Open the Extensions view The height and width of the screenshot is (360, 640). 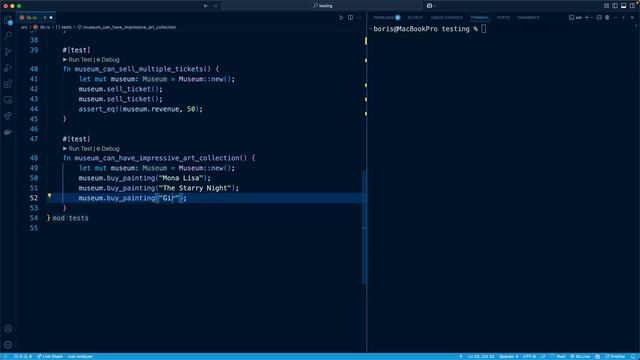coord(8,84)
